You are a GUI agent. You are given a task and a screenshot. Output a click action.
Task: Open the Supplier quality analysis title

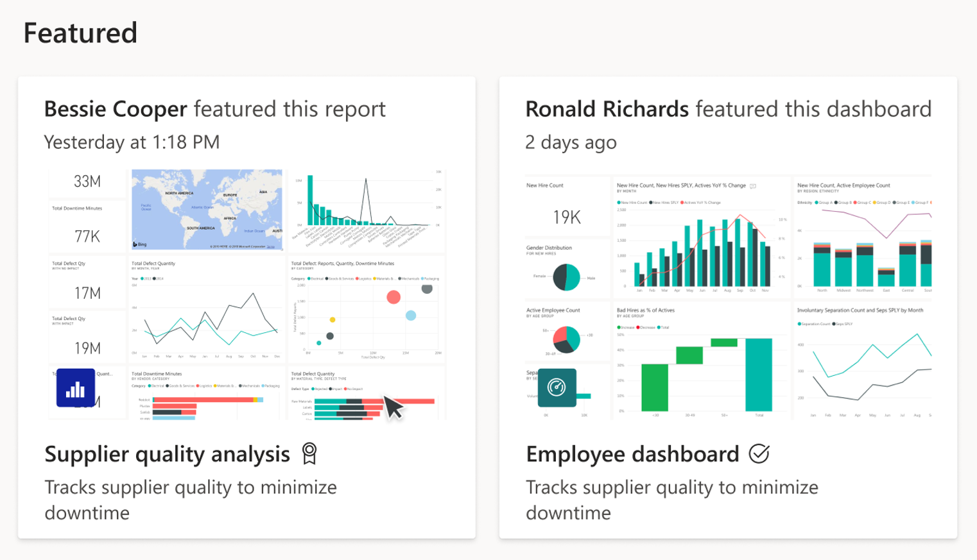point(167,454)
